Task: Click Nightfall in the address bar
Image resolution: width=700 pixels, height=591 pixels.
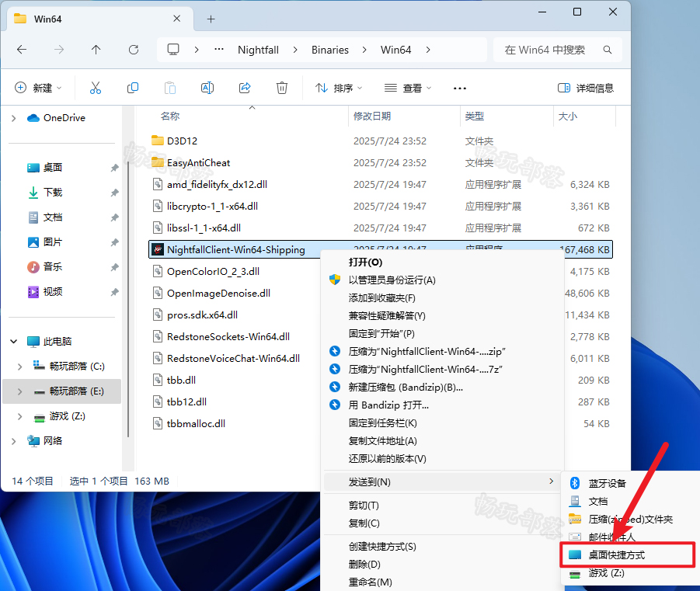Action: point(258,50)
